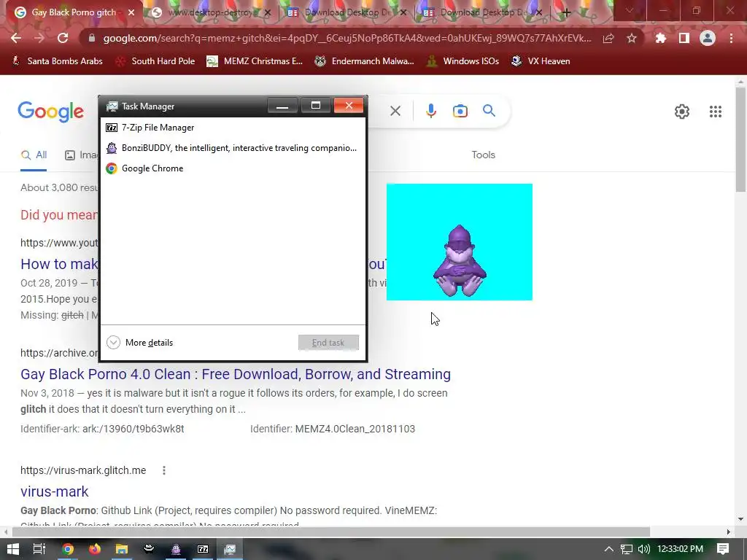Click the taskbar clock 12:33:02 PM

click(680, 549)
